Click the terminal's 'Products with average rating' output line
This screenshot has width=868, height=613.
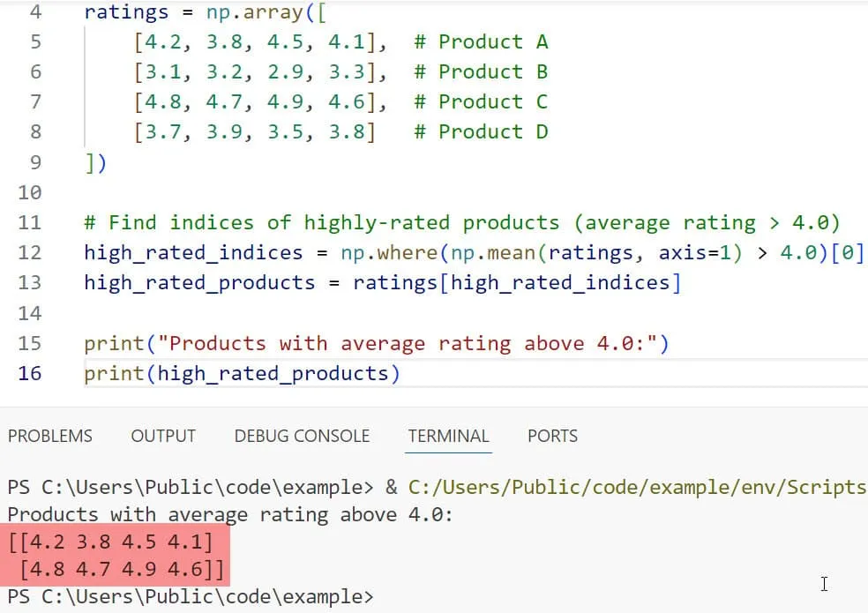click(229, 514)
